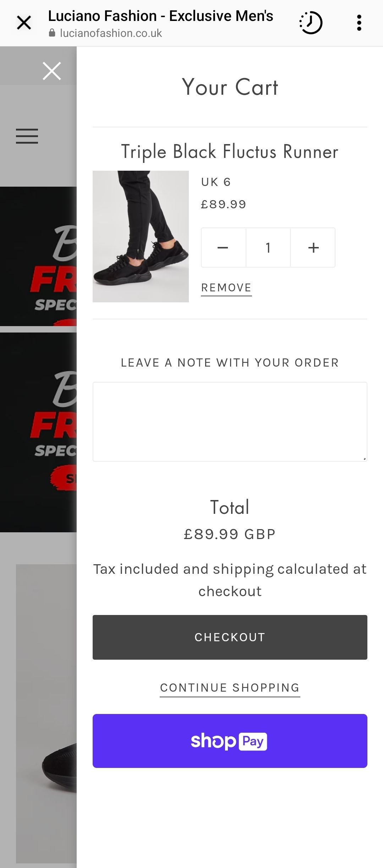Tap the black sneaker product thumbnail
This screenshot has height=868, width=383.
[x=141, y=236]
